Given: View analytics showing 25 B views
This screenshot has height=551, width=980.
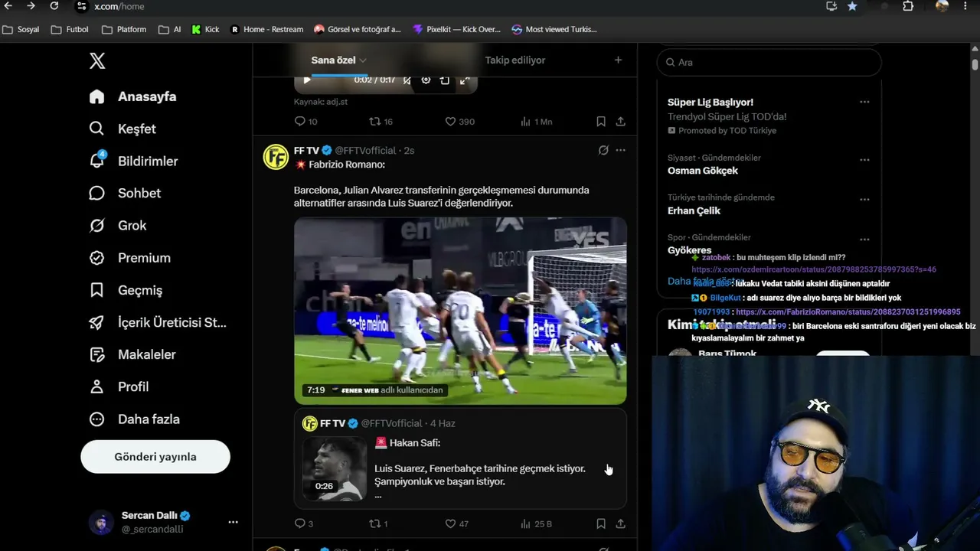Looking at the screenshot, I should pos(536,524).
